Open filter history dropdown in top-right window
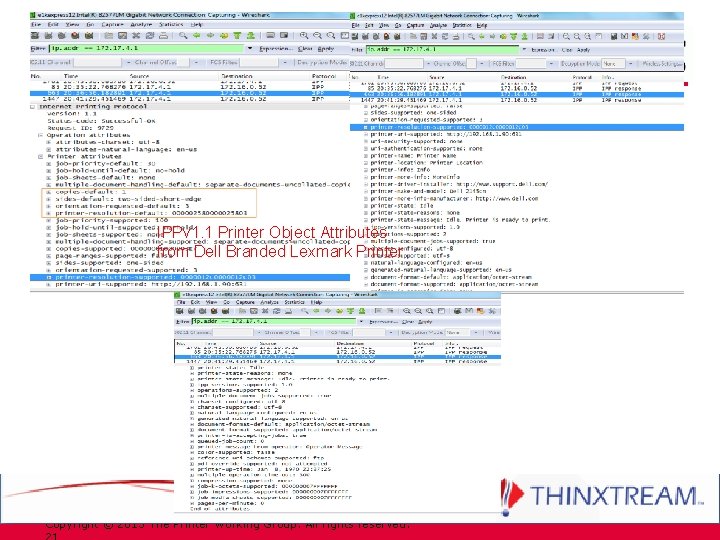Viewport: 720px width, 540px height. click(524, 50)
